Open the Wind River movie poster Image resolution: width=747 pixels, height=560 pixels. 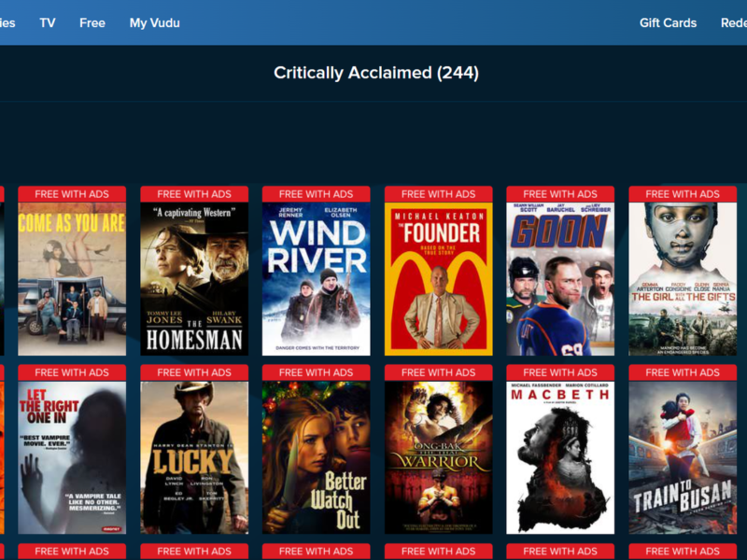click(x=317, y=279)
